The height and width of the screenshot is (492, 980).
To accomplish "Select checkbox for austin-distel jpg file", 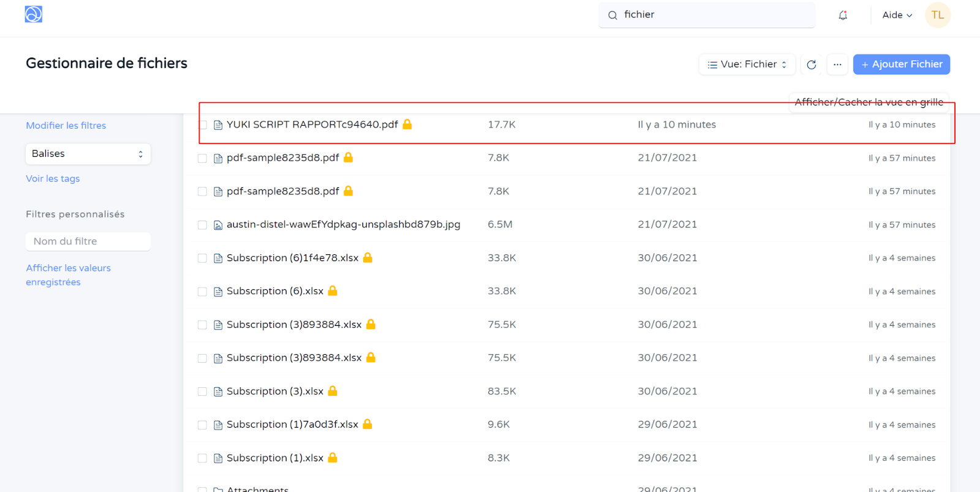I will [x=202, y=225].
